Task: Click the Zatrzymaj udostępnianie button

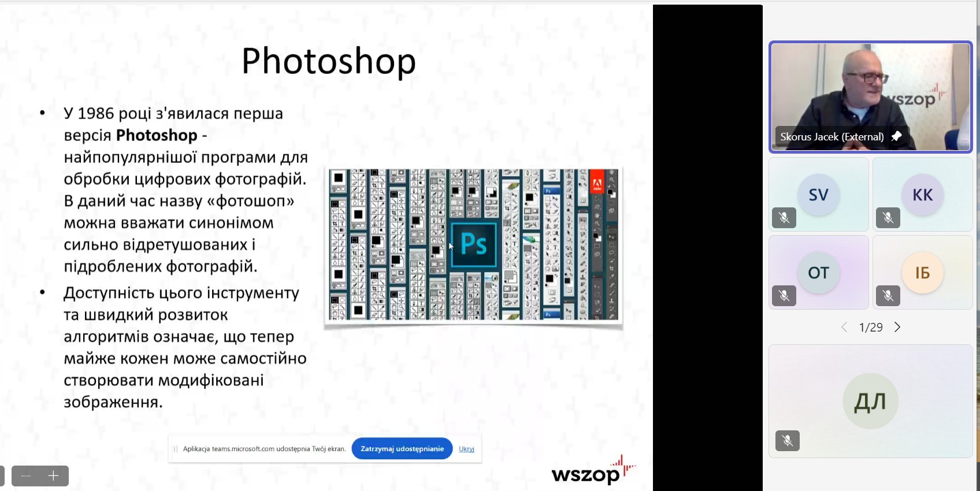Action: [402, 449]
